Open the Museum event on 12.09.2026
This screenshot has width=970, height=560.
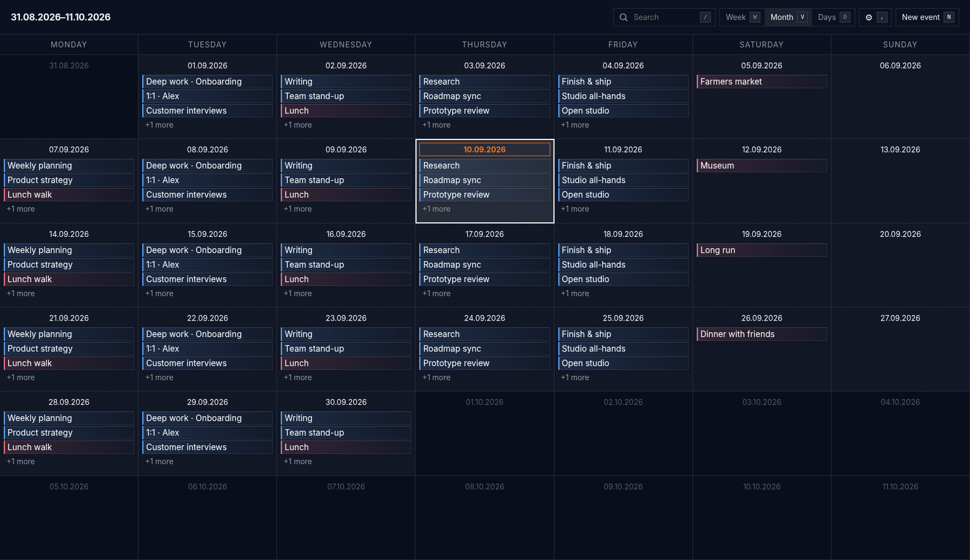pos(762,165)
